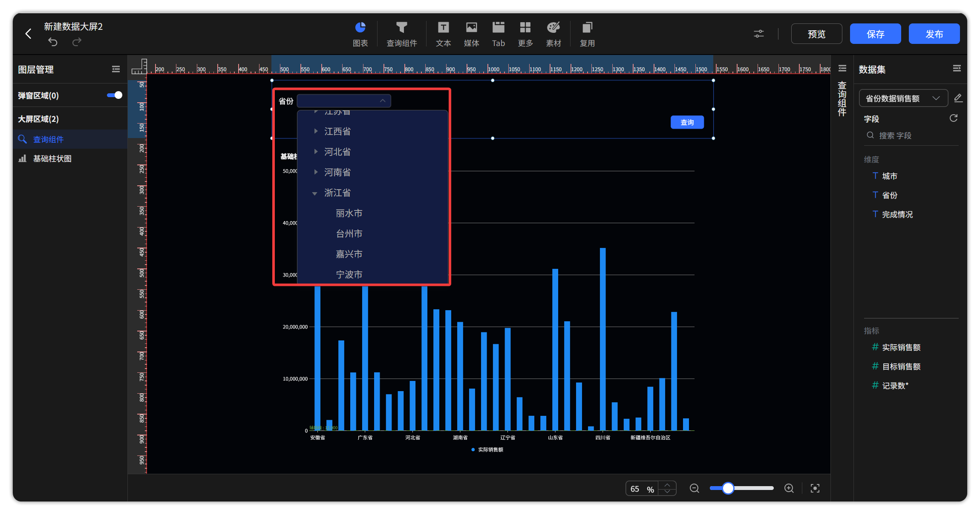Select the 基础柱状图 layer
The height and width of the screenshot is (510, 980).
pyautogui.click(x=70, y=158)
